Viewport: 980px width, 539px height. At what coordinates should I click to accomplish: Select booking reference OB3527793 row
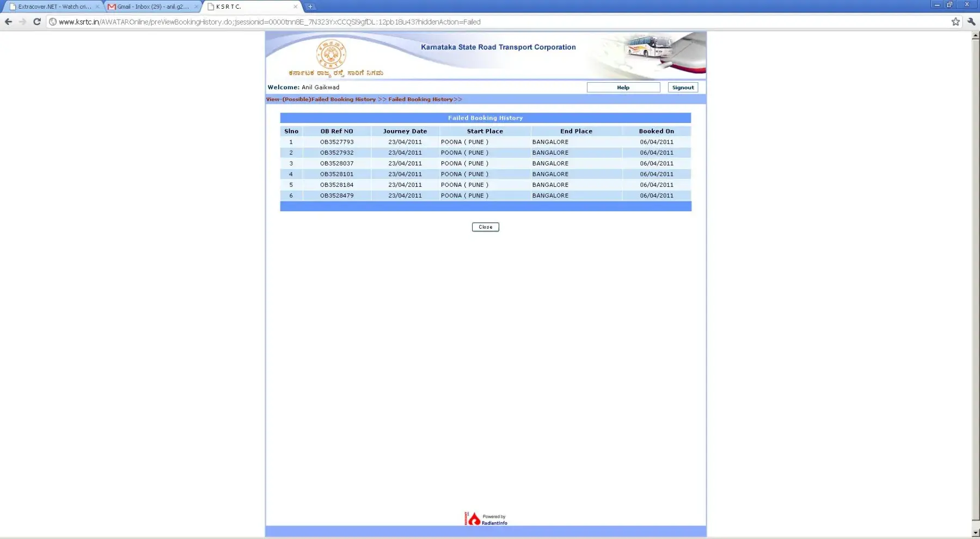tap(336, 142)
